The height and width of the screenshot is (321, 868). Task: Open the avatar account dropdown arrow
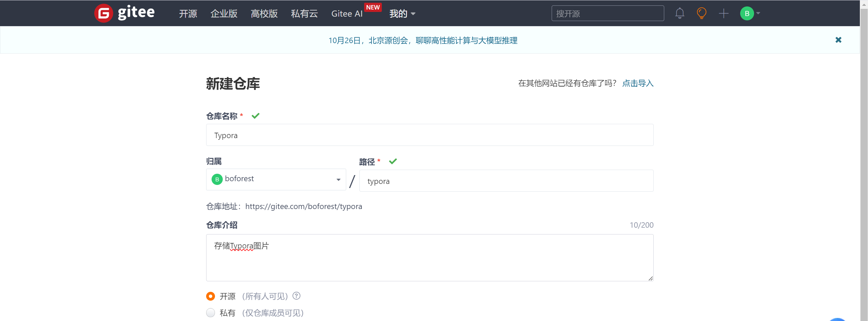pyautogui.click(x=757, y=14)
